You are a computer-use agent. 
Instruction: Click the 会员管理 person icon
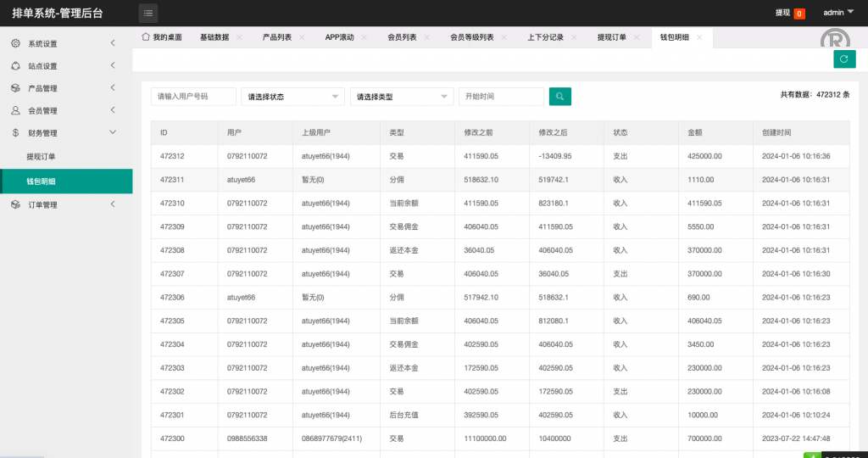click(x=15, y=110)
